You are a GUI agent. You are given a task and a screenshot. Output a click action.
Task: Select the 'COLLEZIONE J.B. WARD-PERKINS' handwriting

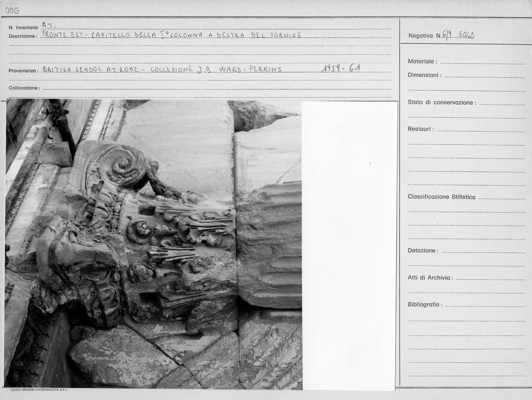pyautogui.click(x=216, y=69)
